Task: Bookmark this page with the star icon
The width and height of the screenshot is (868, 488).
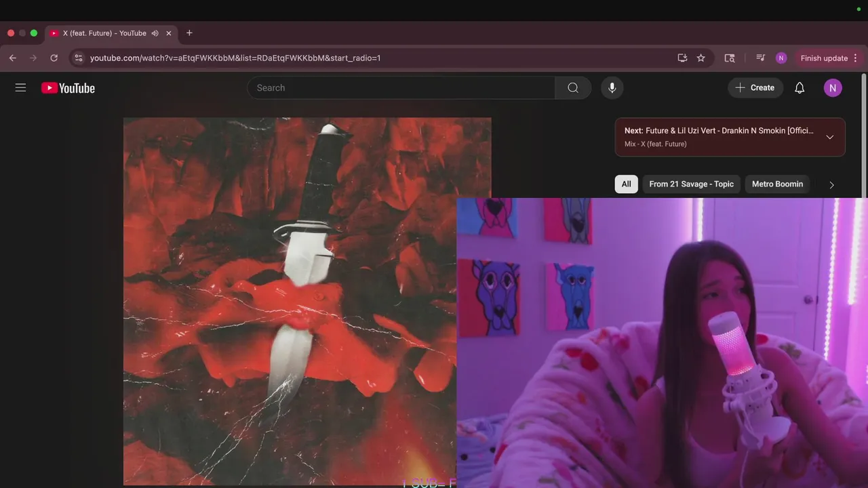Action: click(701, 58)
